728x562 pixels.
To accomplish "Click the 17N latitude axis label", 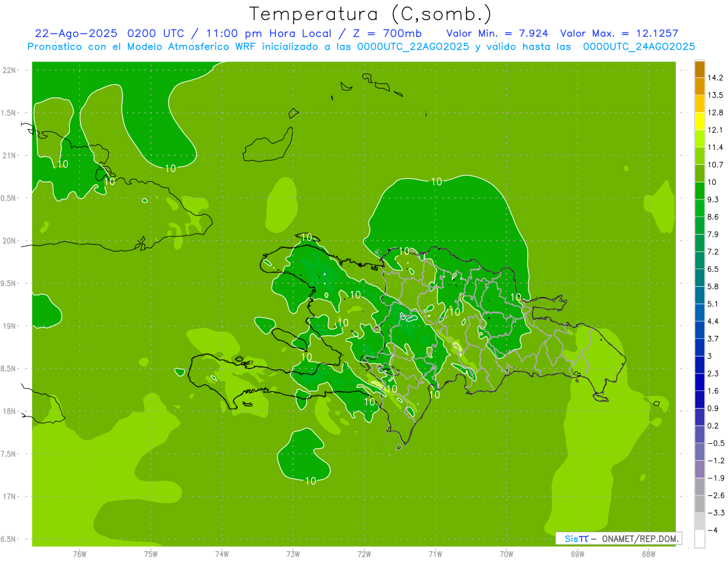I will click(9, 497).
